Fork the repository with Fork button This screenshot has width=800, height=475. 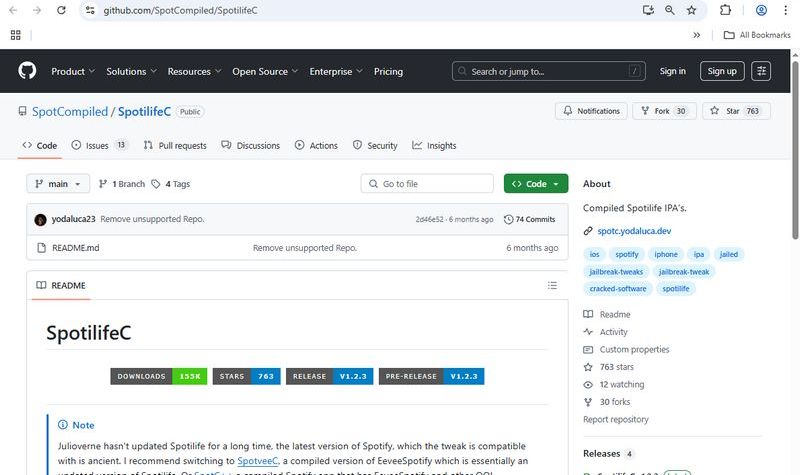[664, 111]
